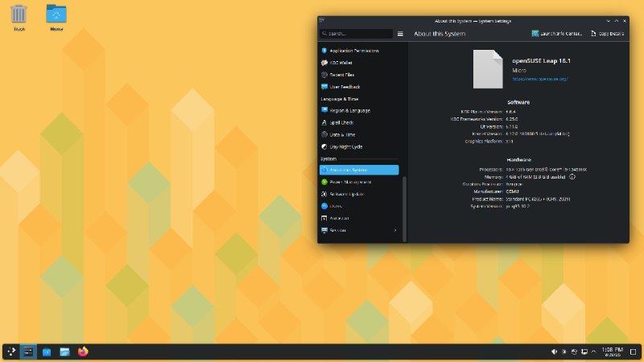Open the Home folder on desktop

[x=56, y=18]
